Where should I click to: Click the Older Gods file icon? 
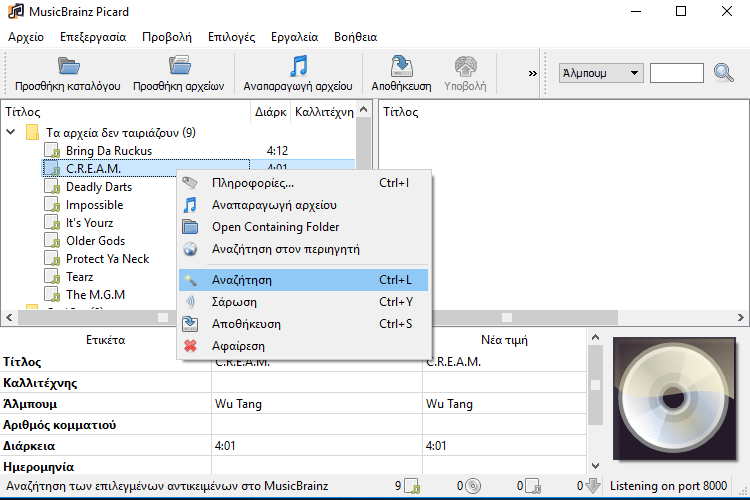52,241
